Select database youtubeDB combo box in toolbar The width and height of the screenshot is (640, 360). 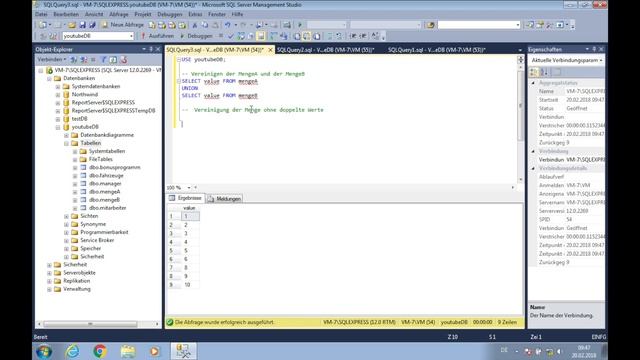tap(98, 36)
